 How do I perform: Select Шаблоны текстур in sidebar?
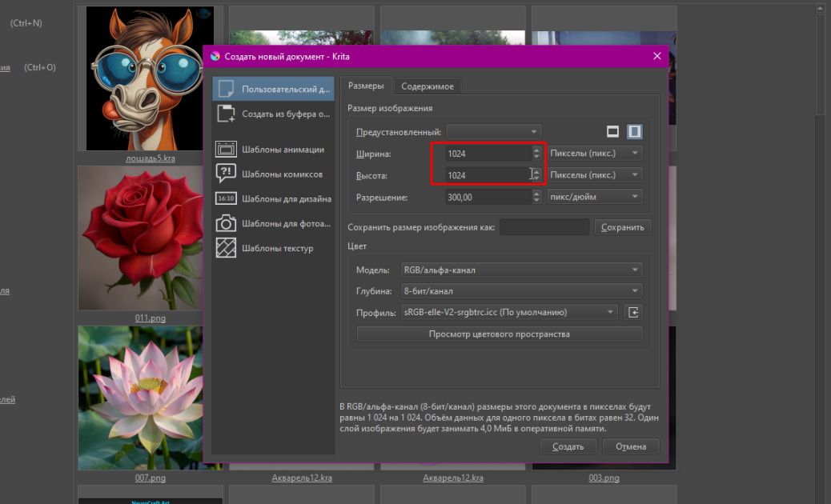point(274,248)
